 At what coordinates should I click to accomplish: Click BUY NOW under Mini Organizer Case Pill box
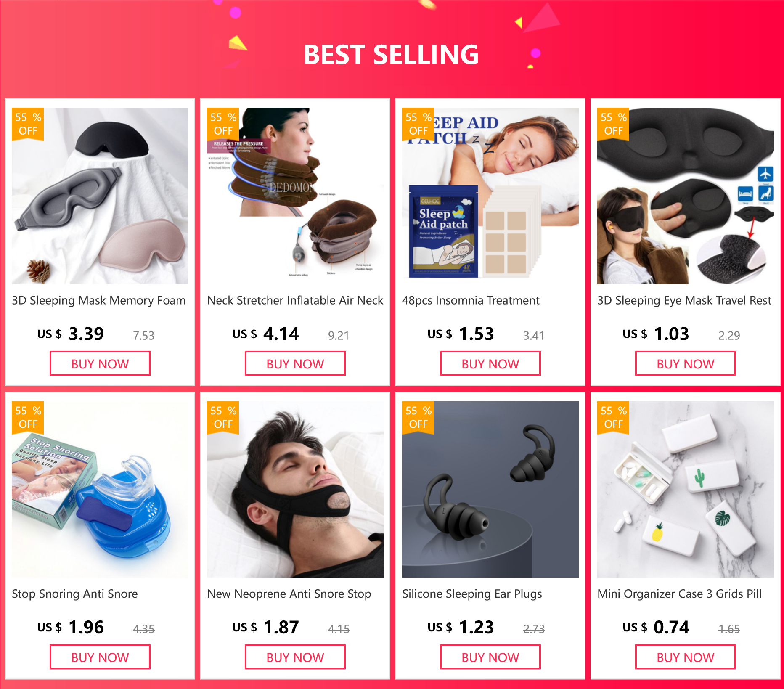tap(686, 657)
